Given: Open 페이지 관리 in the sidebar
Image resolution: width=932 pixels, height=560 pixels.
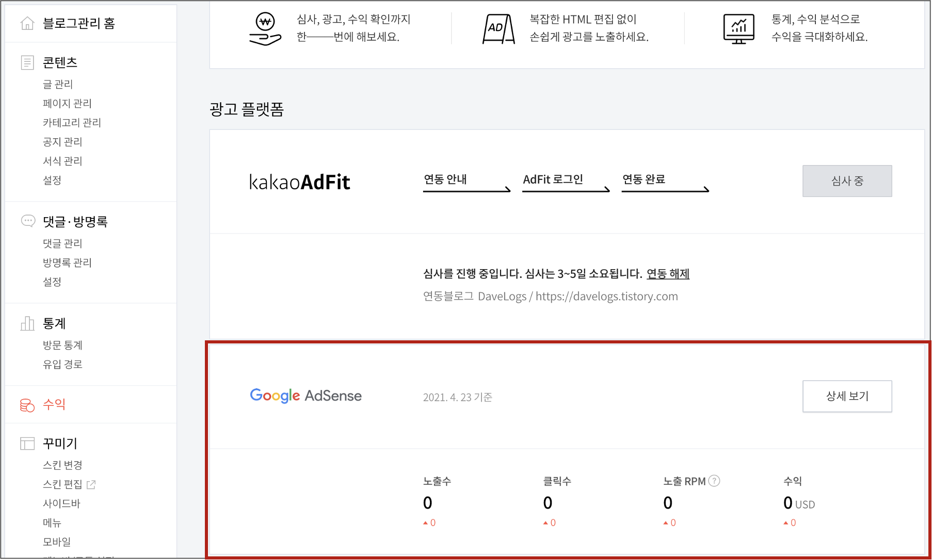Looking at the screenshot, I should pyautogui.click(x=67, y=103).
